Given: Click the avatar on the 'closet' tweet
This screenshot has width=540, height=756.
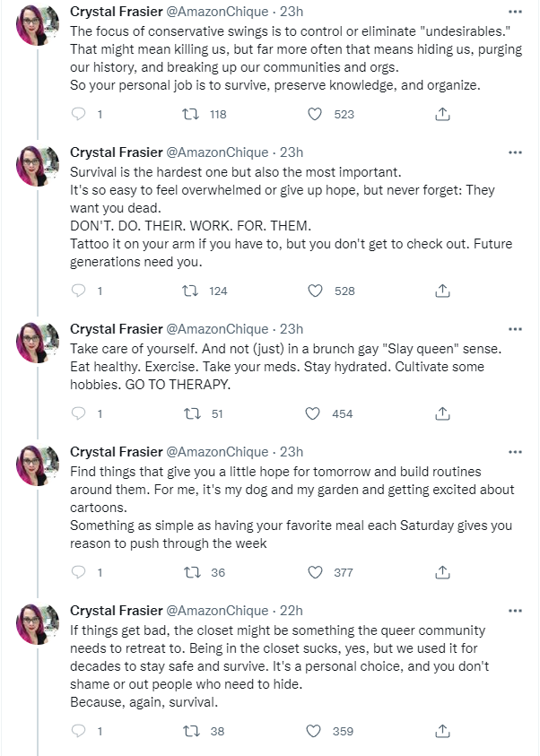Looking at the screenshot, I should 38,624.
